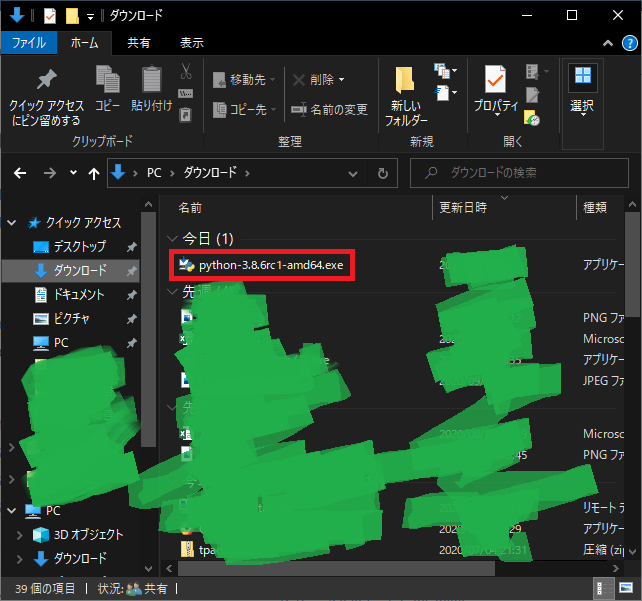Open the Easy access dropdown icon
This screenshot has height=601, width=642.
tap(445, 93)
